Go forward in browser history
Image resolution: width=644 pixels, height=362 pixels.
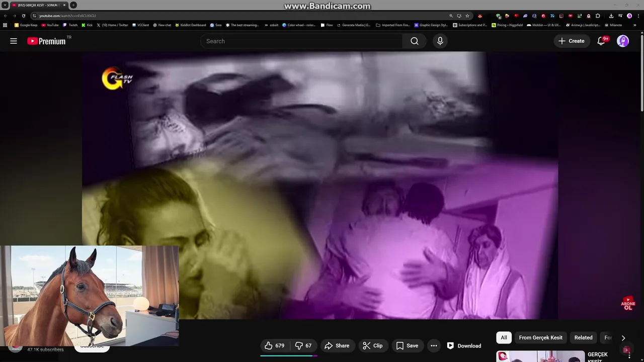[x=14, y=16]
